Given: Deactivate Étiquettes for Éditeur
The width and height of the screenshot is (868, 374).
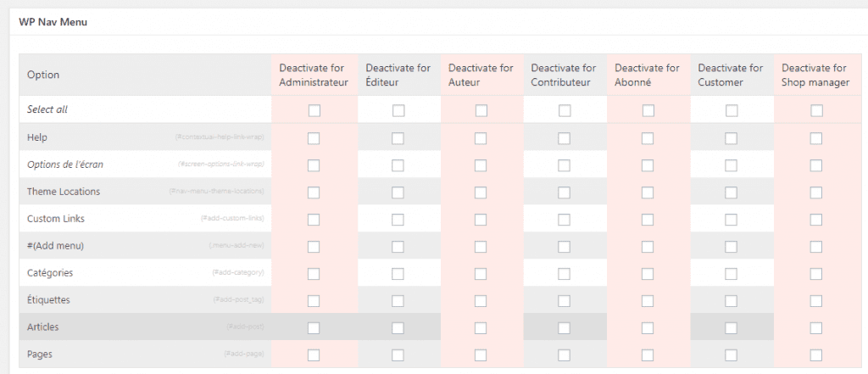Looking at the screenshot, I should tap(398, 300).
